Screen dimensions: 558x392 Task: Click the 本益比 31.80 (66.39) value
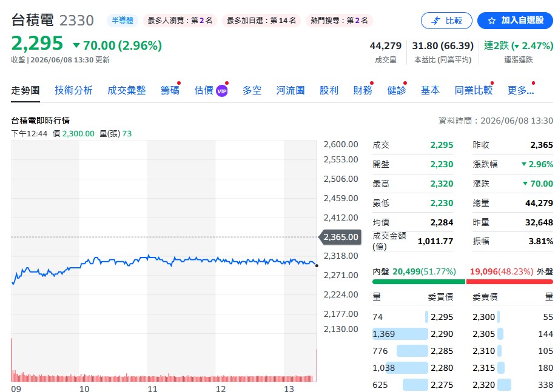[x=443, y=46]
